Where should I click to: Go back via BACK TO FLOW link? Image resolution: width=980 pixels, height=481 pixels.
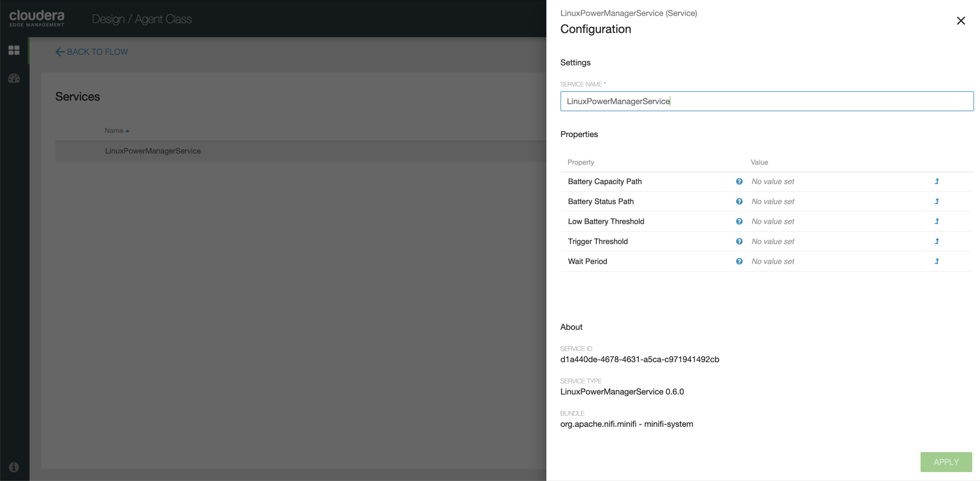(x=92, y=52)
